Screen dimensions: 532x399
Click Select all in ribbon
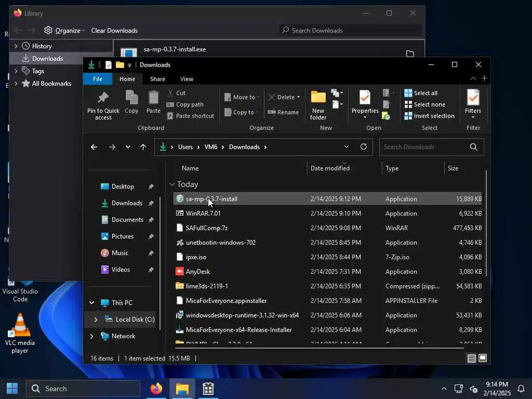click(x=421, y=93)
